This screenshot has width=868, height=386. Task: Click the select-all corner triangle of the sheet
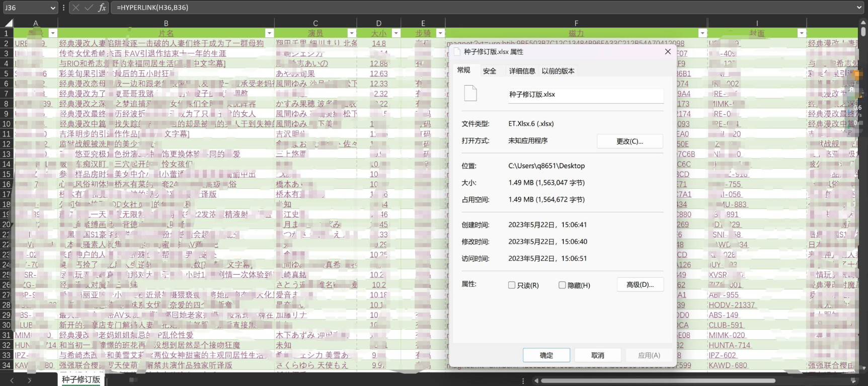(x=9, y=23)
